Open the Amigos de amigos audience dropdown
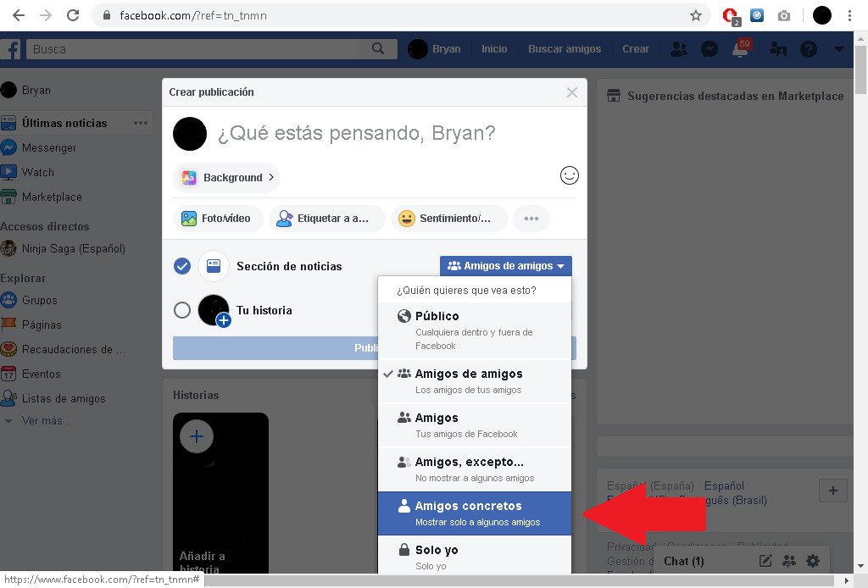868x588 pixels. tap(505, 265)
